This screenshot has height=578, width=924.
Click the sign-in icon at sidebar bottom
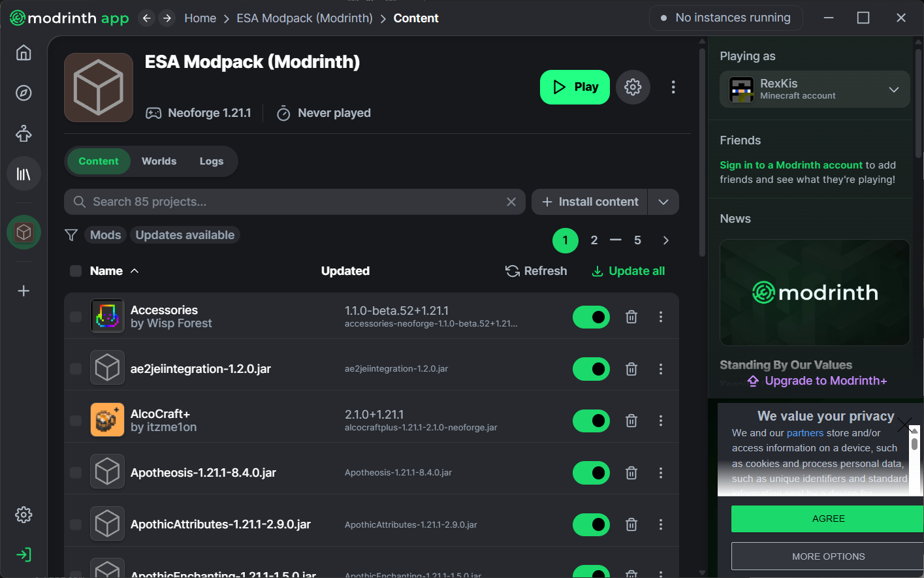(24, 555)
